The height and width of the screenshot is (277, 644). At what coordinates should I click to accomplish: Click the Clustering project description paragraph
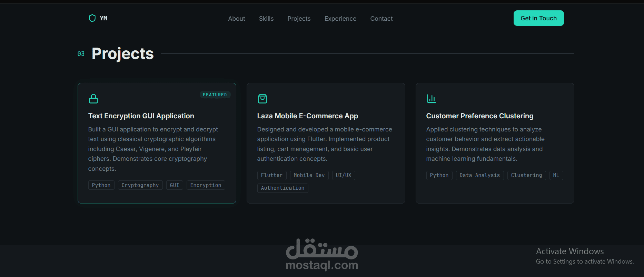[485, 144]
